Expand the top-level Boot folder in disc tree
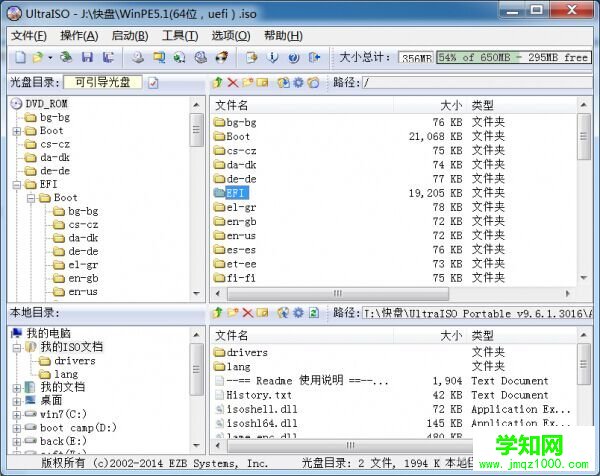This screenshot has height=476, width=600. [16, 131]
